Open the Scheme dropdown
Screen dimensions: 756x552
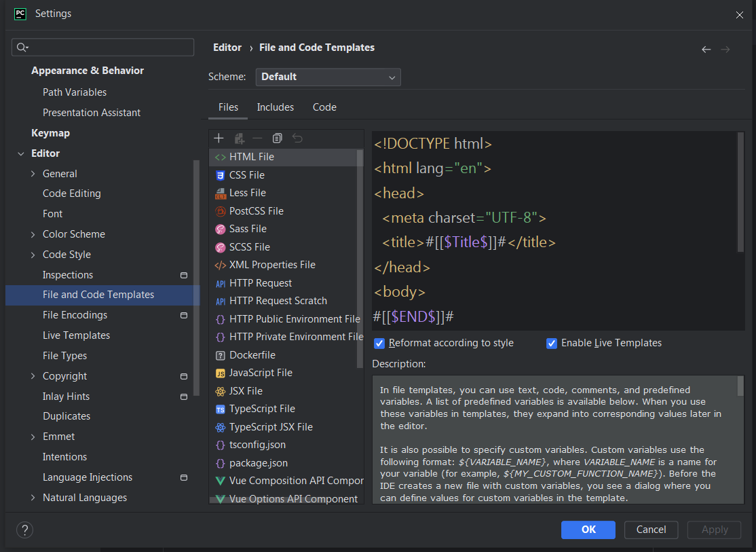[328, 77]
